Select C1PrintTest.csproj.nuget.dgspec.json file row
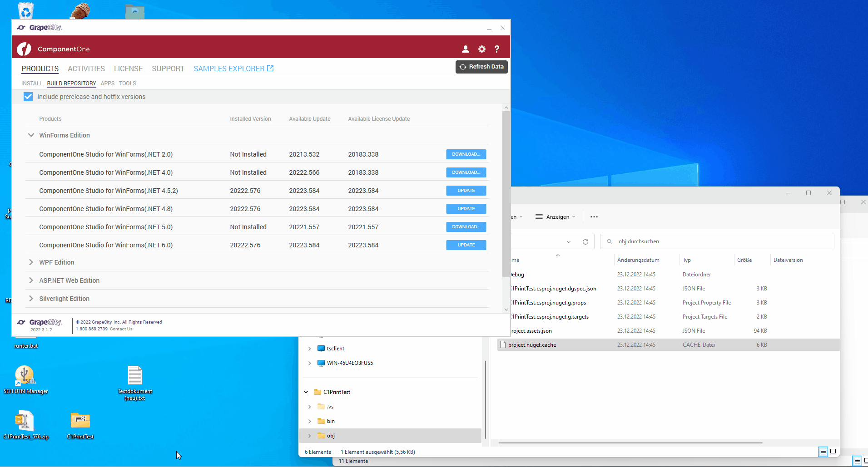Viewport: 868px width, 467px height. pyautogui.click(x=669, y=289)
